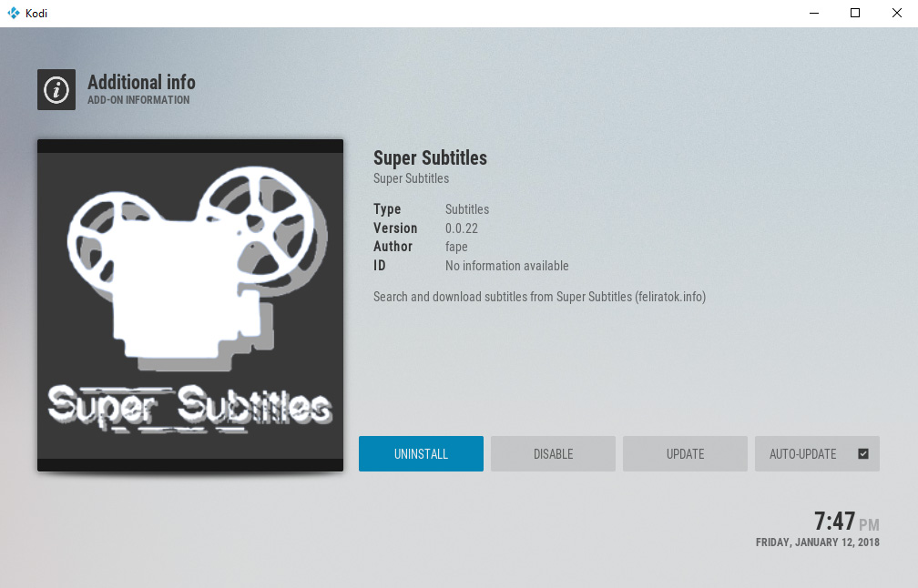This screenshot has height=588, width=918.
Task: Open the add-on thumbnail image
Action: click(189, 305)
